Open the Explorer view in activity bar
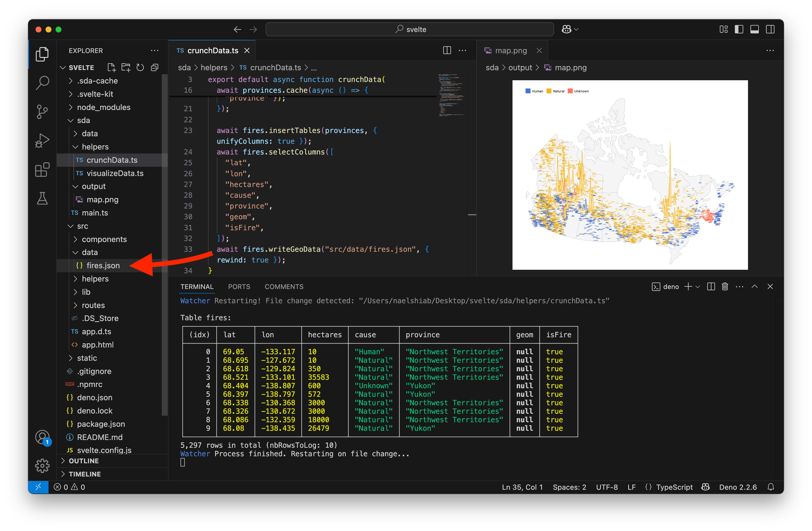812x531 pixels. [42, 54]
